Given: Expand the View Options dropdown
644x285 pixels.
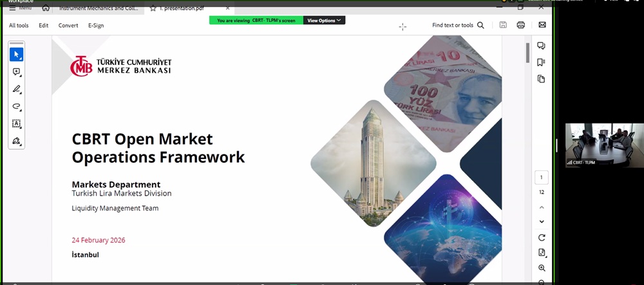Looking at the screenshot, I should (324, 21).
